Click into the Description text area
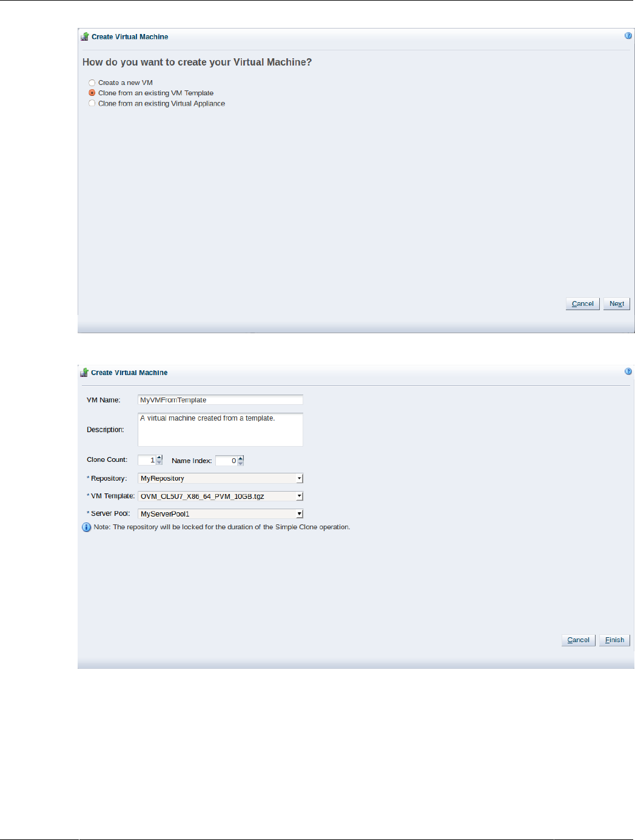 tap(220, 430)
